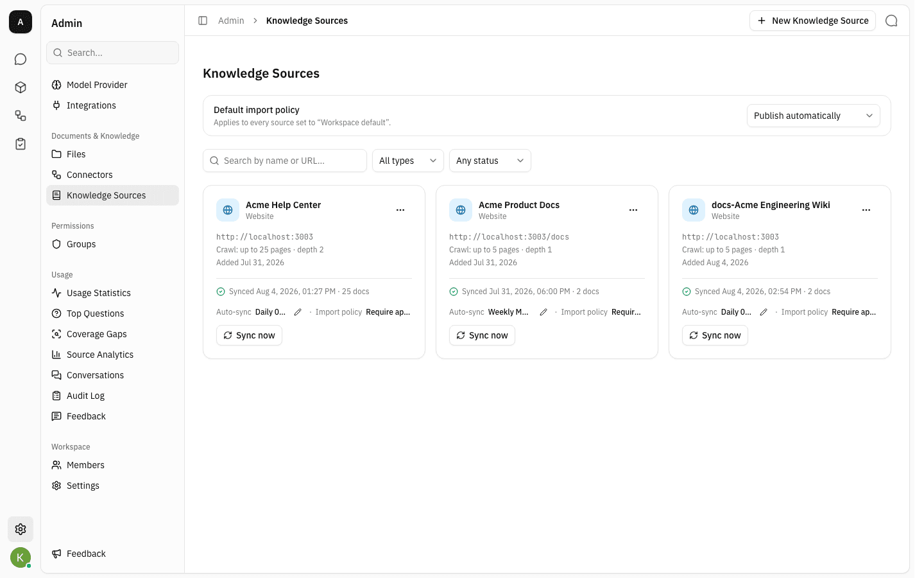The height and width of the screenshot is (578, 924).
Task: Edit auto-sync schedule for Acme Help Center
Action: [298, 312]
